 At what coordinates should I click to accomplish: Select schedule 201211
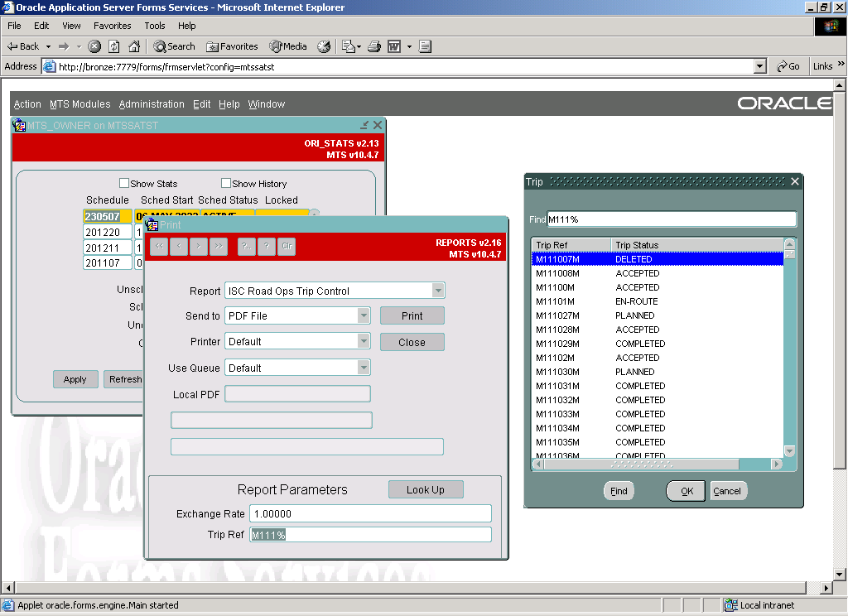[x=108, y=248]
